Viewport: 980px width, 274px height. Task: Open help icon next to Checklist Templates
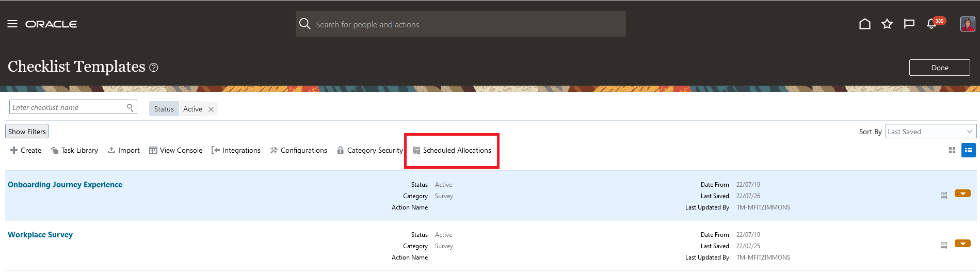(x=154, y=68)
